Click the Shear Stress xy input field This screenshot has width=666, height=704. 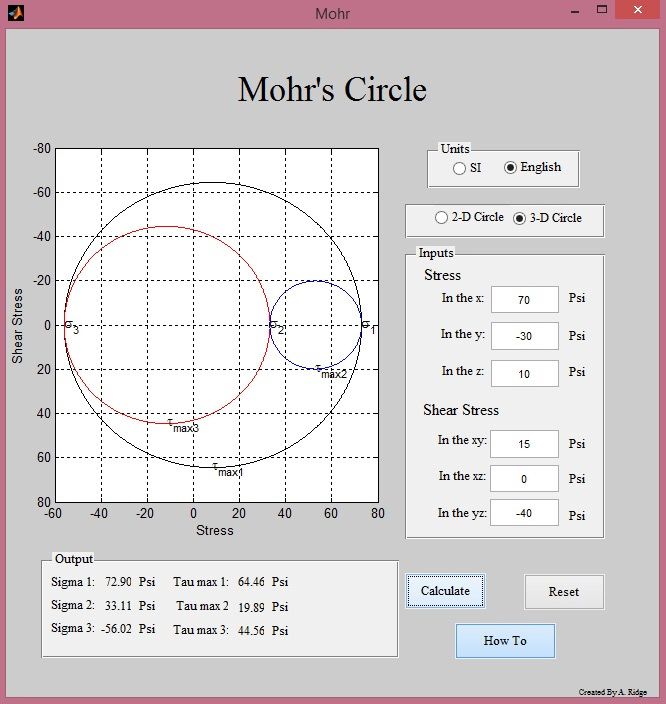pyautogui.click(x=524, y=444)
